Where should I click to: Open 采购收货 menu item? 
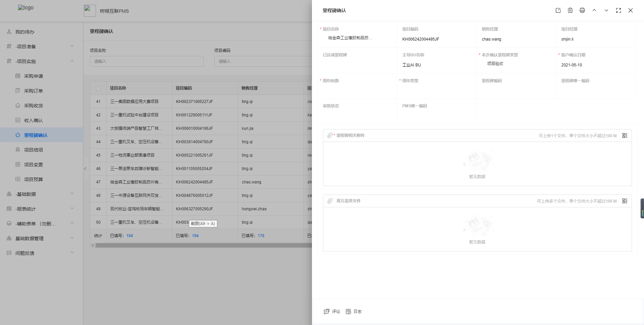(41, 106)
